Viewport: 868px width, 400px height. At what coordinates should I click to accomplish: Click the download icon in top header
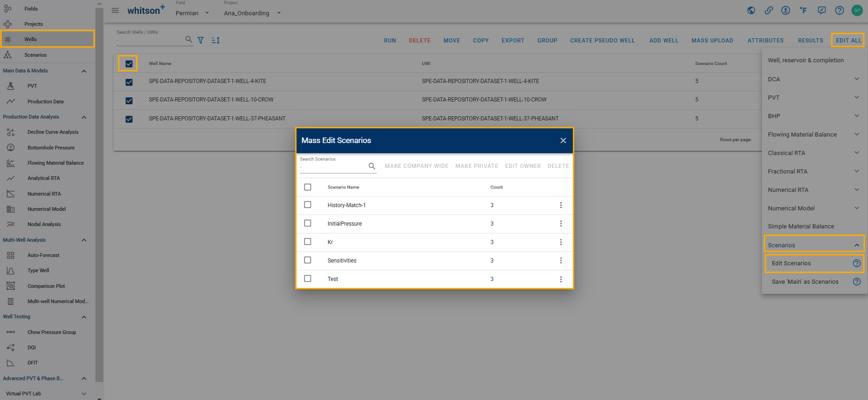pos(785,11)
